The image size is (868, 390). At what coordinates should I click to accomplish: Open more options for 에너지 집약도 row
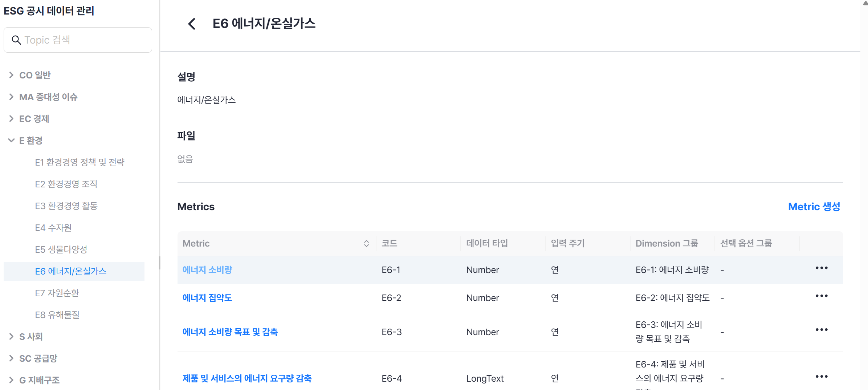coord(821,296)
